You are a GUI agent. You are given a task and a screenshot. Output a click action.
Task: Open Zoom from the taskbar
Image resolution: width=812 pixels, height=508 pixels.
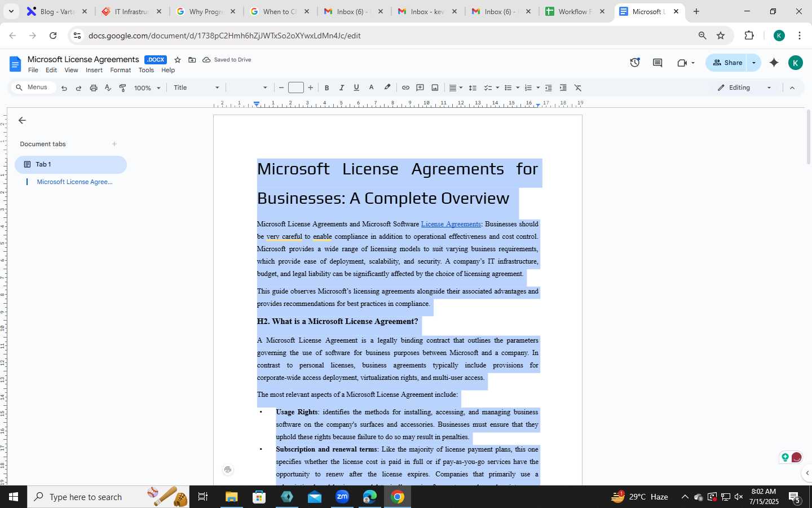pos(342,497)
